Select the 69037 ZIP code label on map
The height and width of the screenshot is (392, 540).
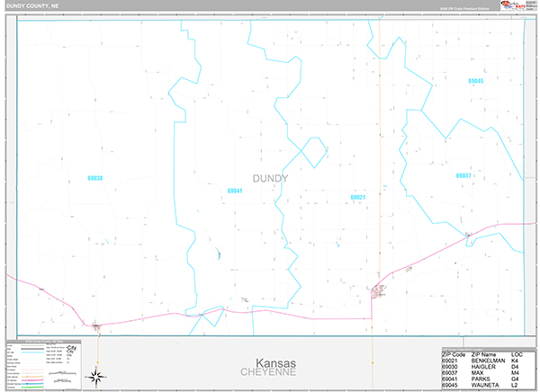coord(463,175)
